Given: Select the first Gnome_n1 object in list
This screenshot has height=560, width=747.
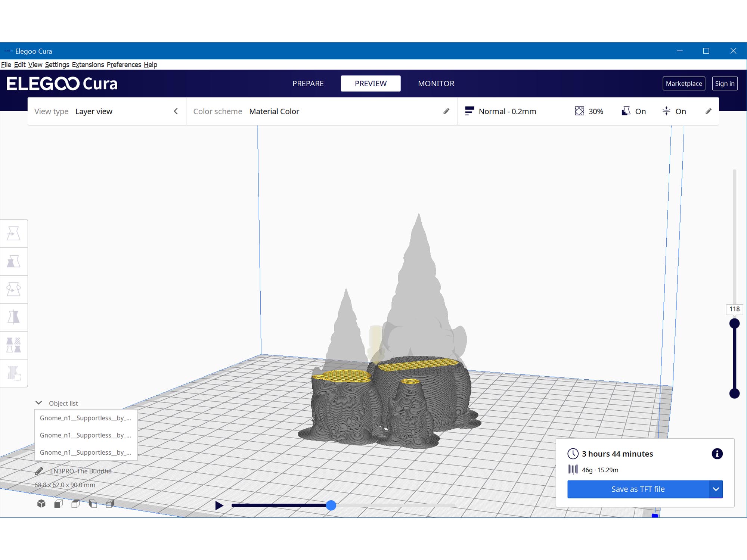Looking at the screenshot, I should 86,418.
